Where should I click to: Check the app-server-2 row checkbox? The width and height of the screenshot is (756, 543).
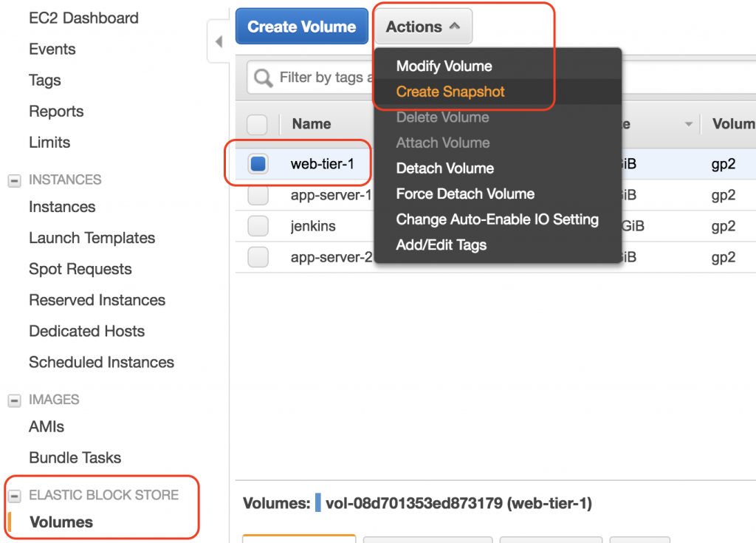tap(257, 257)
